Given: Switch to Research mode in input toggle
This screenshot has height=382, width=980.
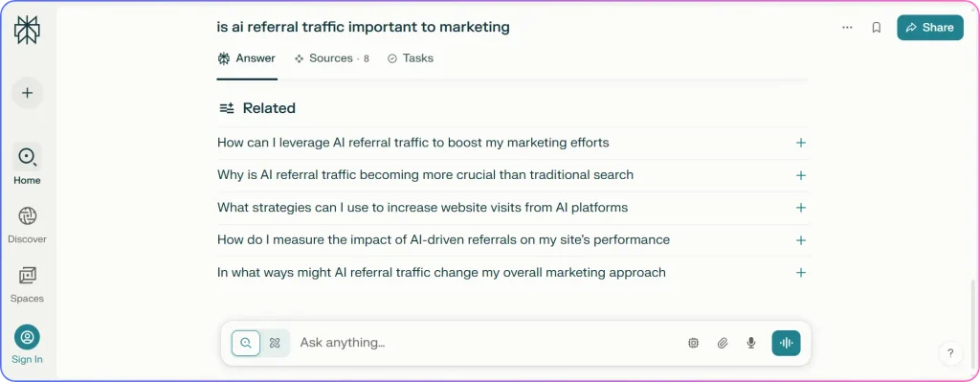Looking at the screenshot, I should (275, 343).
